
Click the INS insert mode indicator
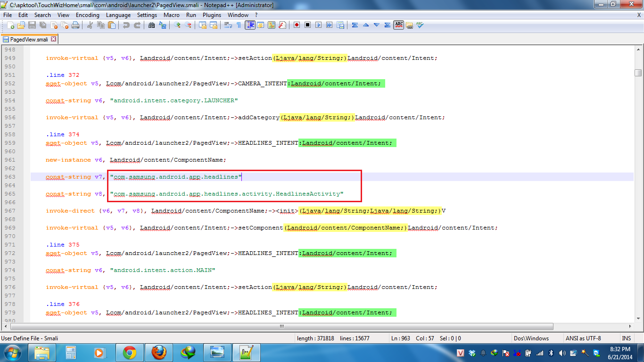point(626,338)
